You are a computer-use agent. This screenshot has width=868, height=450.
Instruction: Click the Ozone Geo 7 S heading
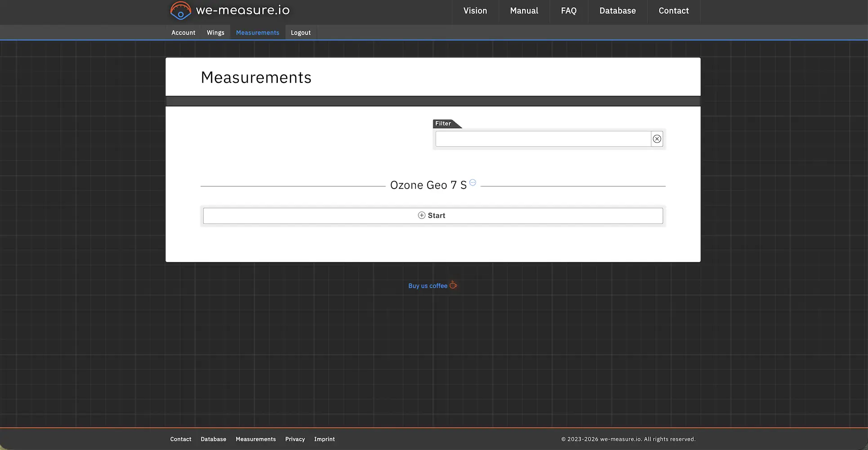pos(428,185)
